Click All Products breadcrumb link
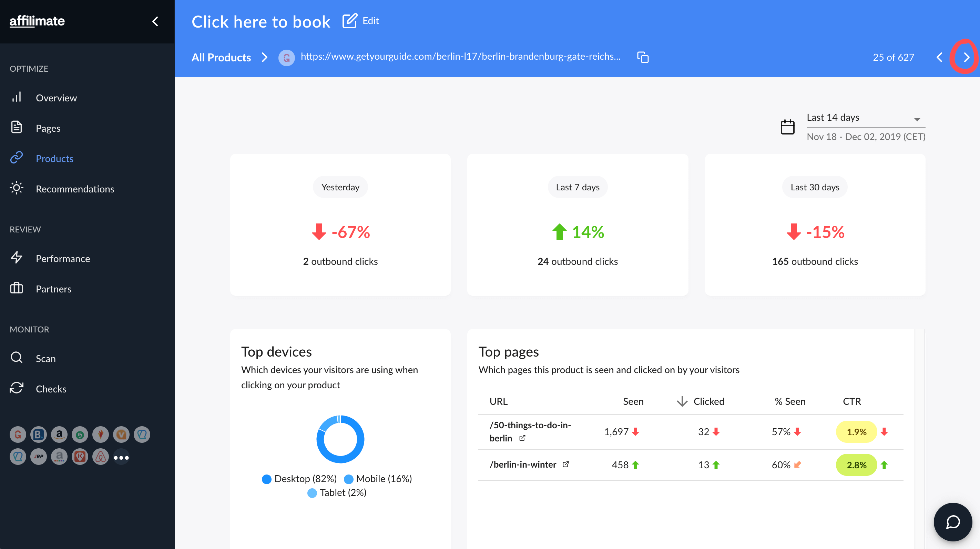 pyautogui.click(x=221, y=57)
